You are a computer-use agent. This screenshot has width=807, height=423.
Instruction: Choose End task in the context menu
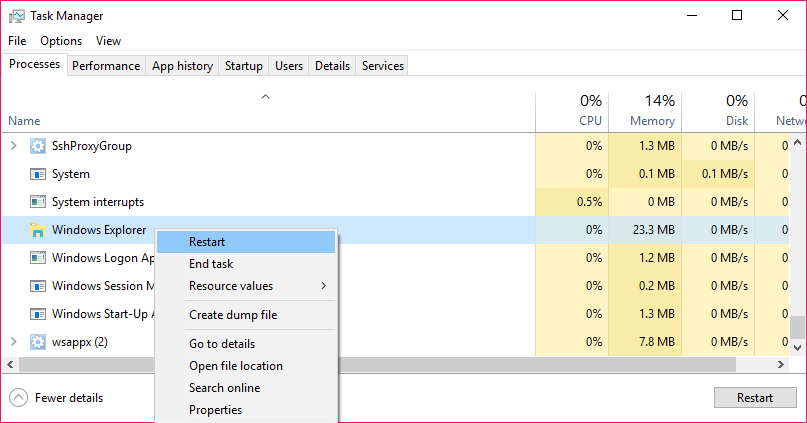click(x=246, y=264)
